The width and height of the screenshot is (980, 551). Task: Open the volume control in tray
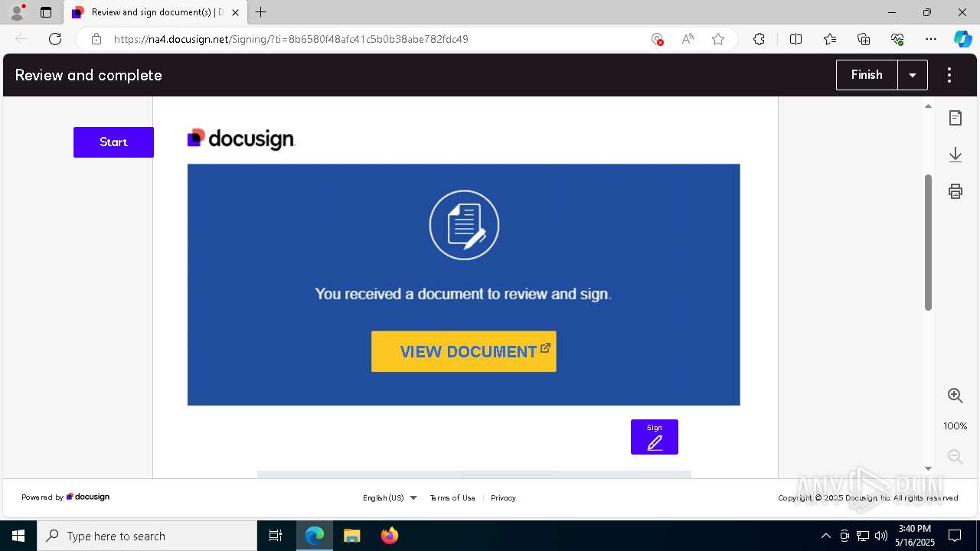click(881, 536)
